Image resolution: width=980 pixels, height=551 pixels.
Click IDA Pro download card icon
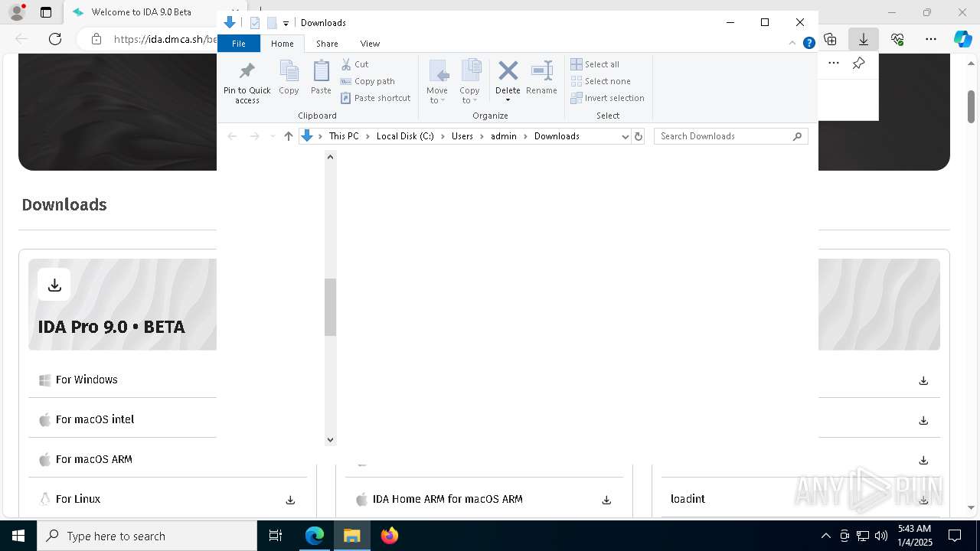coord(54,285)
